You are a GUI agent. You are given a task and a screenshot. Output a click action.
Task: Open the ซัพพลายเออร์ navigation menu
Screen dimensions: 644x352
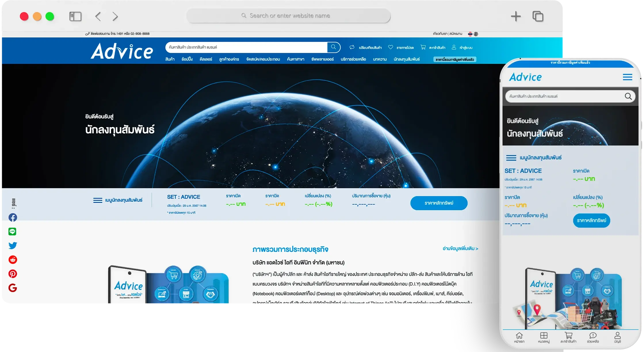(x=322, y=59)
